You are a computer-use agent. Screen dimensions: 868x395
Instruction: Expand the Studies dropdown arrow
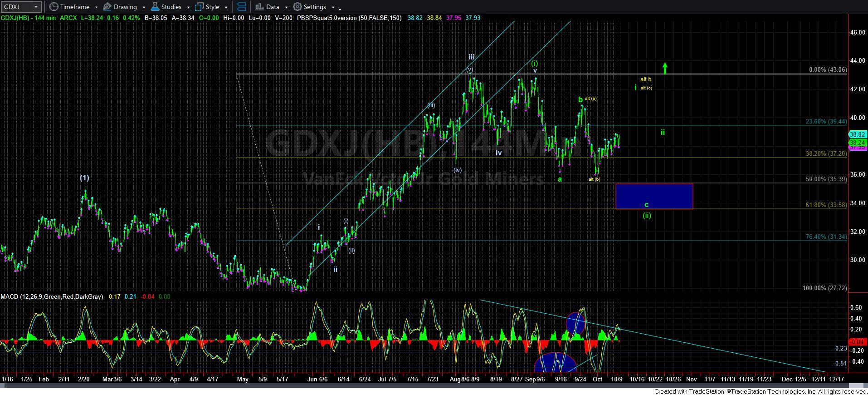pyautogui.click(x=188, y=7)
